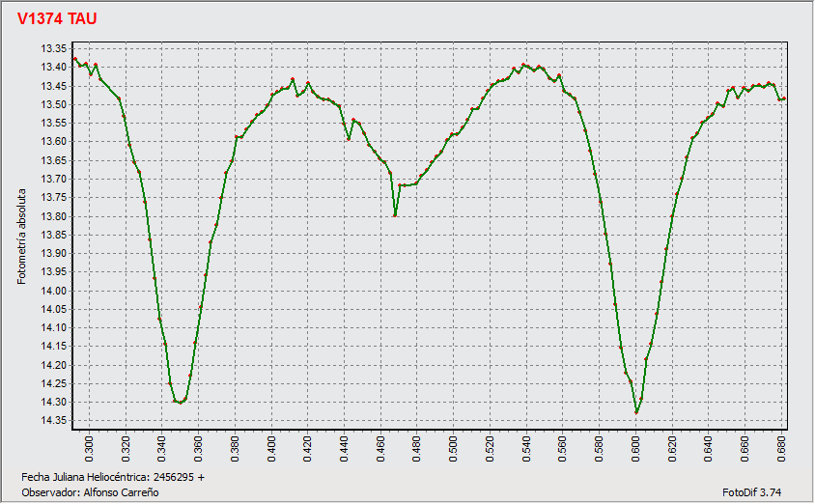
Task: Select the Fotometría absoluta y-axis label
Action: [22, 235]
